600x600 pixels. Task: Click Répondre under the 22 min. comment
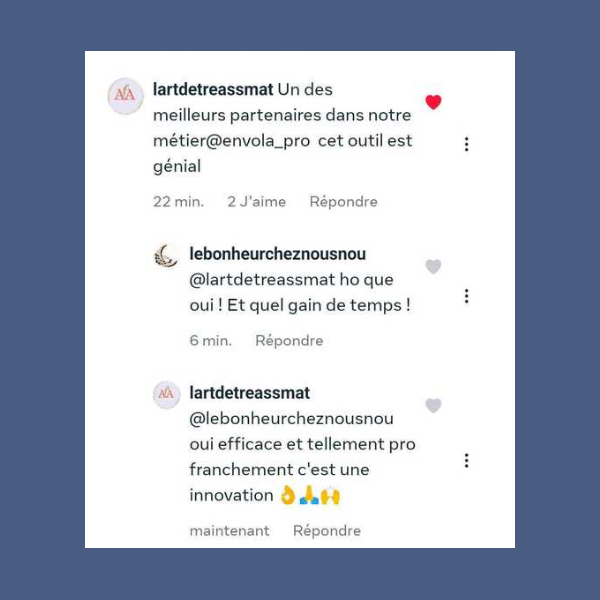tap(343, 202)
